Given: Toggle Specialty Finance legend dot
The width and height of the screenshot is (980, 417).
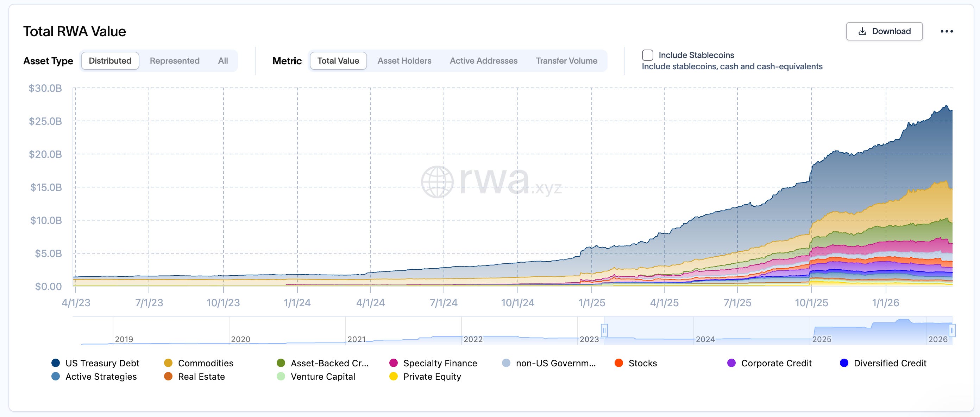Looking at the screenshot, I should point(393,363).
